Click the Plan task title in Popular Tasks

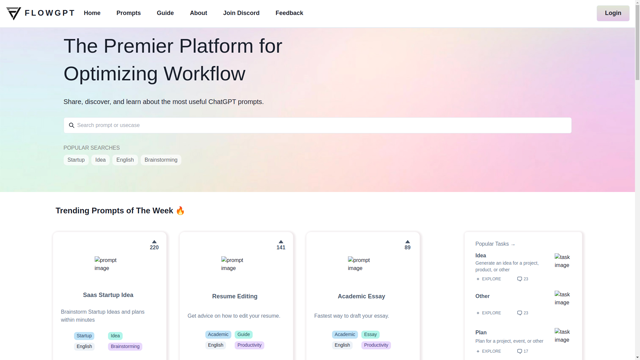[481, 332]
